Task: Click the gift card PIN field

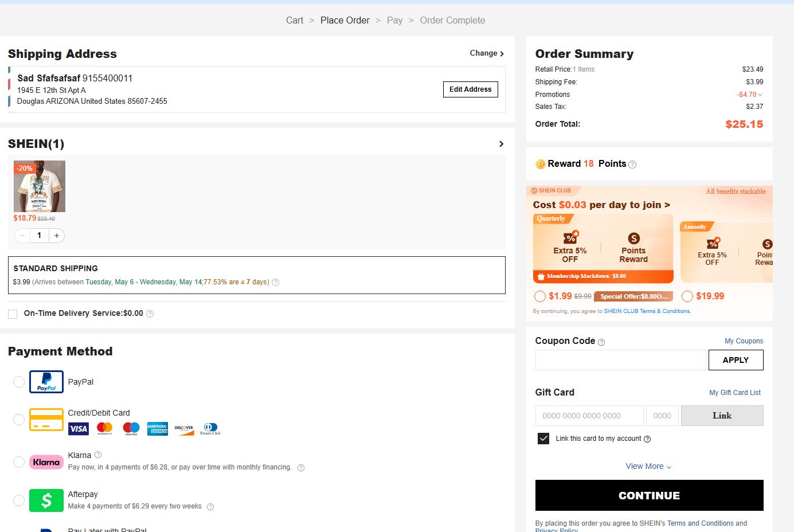Action: click(662, 416)
